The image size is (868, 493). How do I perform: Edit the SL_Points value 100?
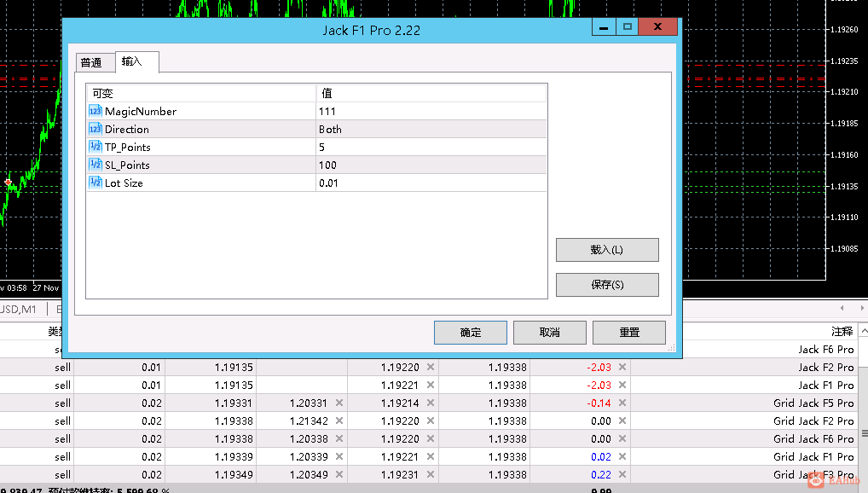[x=431, y=165]
